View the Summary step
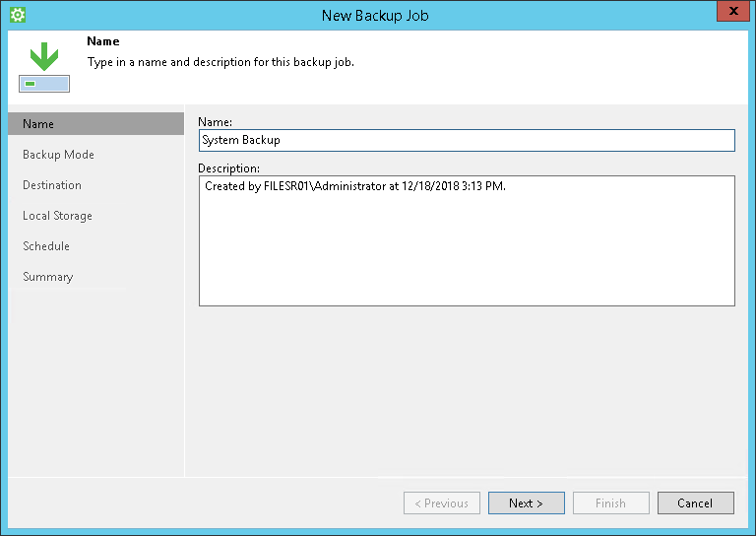This screenshot has width=756, height=536. coord(47,277)
